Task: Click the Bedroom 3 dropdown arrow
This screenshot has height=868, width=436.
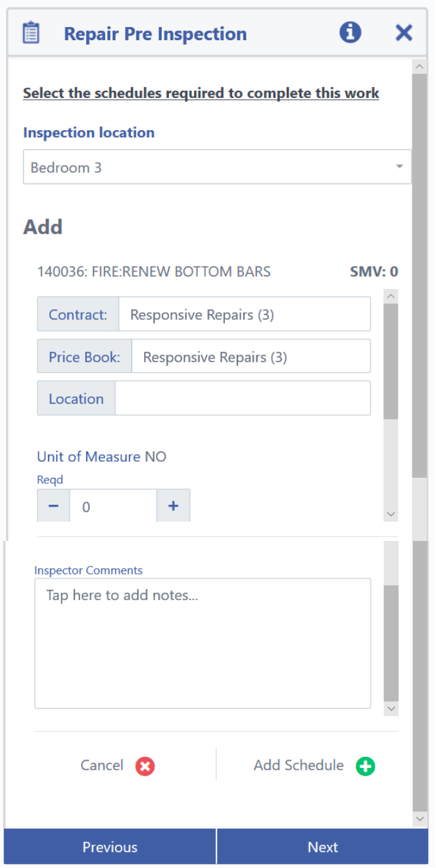Action: coord(399,167)
